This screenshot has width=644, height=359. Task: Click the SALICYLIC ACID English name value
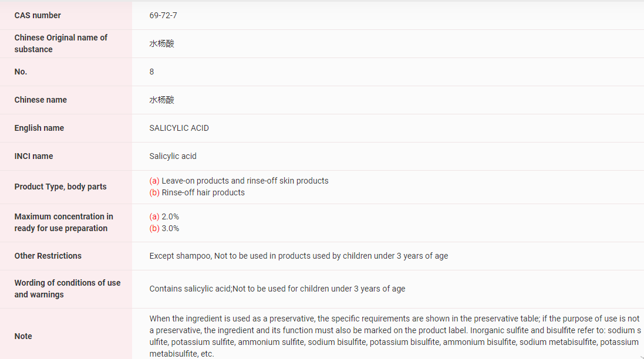pos(179,128)
